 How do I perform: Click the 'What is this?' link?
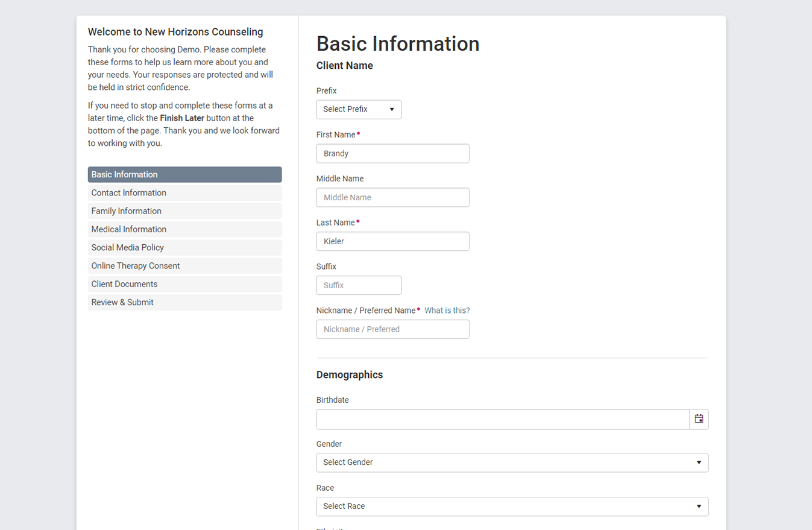coord(447,311)
